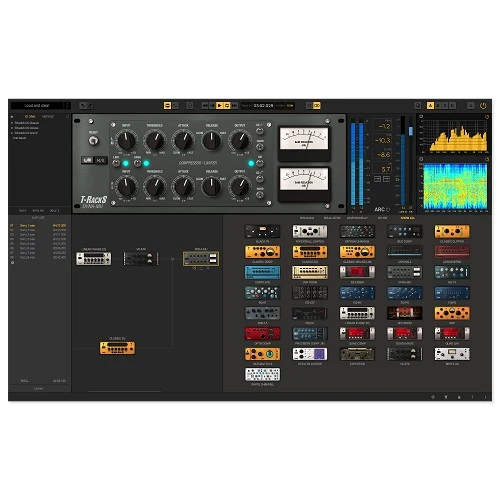Select the Brickwall Limiter module thumbnail

click(310, 231)
